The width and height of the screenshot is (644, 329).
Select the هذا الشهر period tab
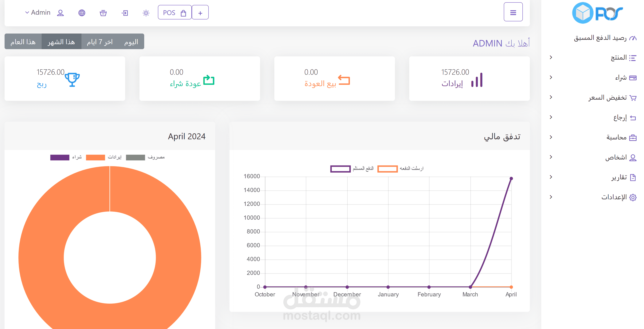(61, 42)
